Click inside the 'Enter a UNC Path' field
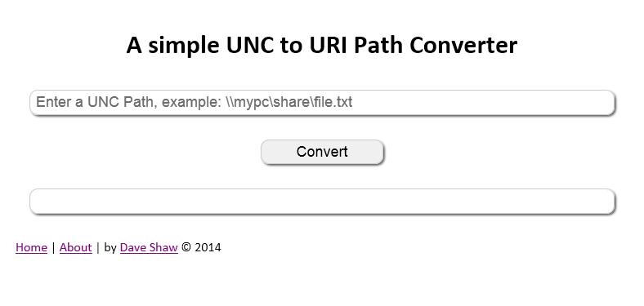 coord(322,103)
